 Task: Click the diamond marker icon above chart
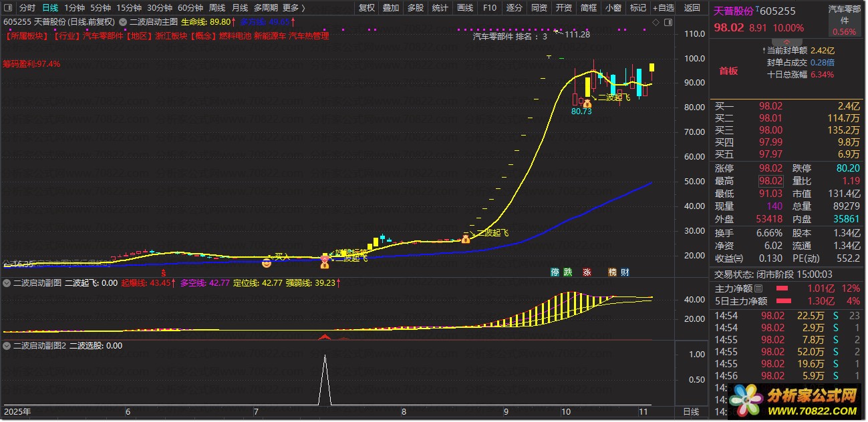click(656, 22)
